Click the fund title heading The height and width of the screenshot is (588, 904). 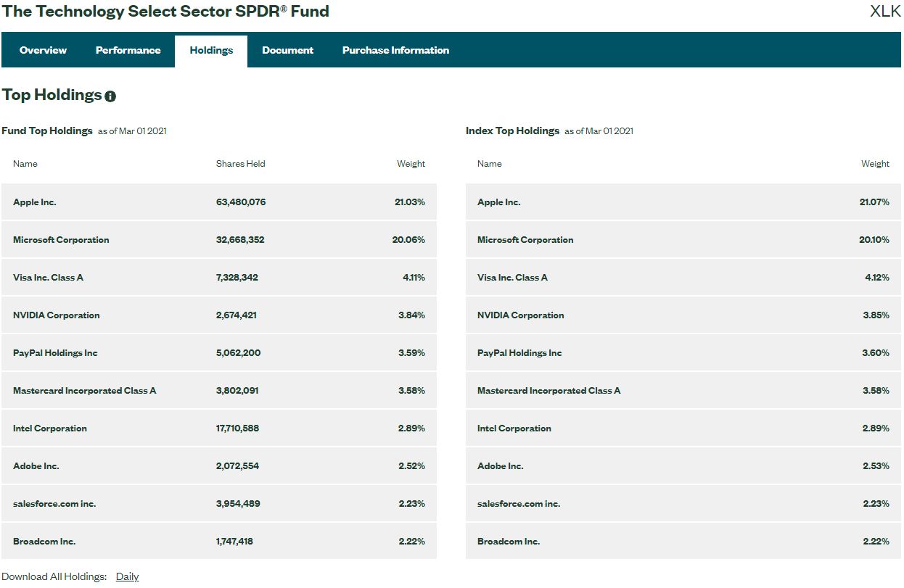click(165, 11)
